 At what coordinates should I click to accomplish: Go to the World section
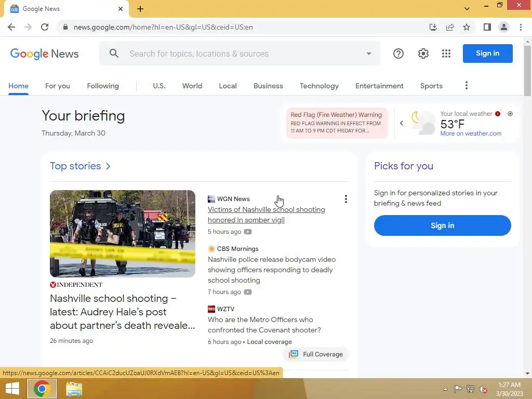[x=192, y=86]
